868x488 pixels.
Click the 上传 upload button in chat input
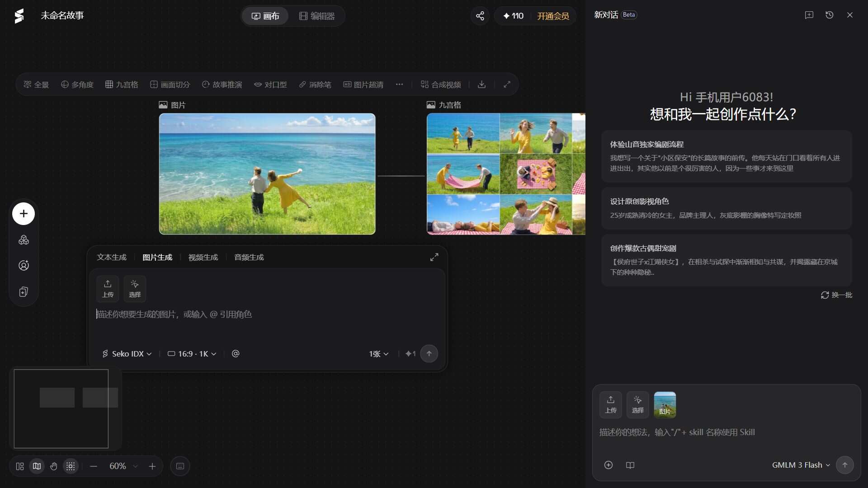point(611,404)
